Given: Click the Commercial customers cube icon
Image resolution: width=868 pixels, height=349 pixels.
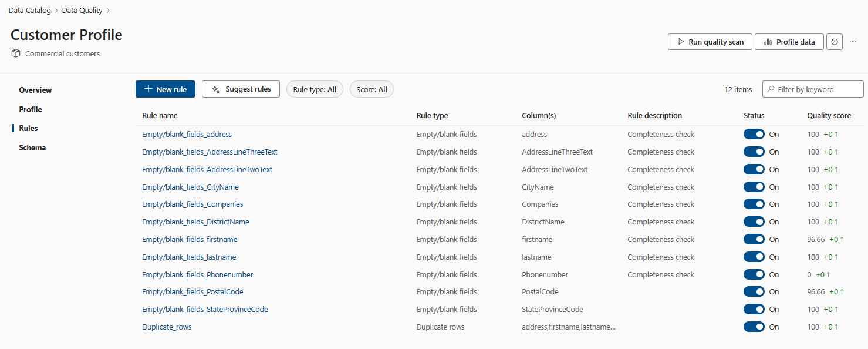Looking at the screenshot, I should (x=16, y=53).
